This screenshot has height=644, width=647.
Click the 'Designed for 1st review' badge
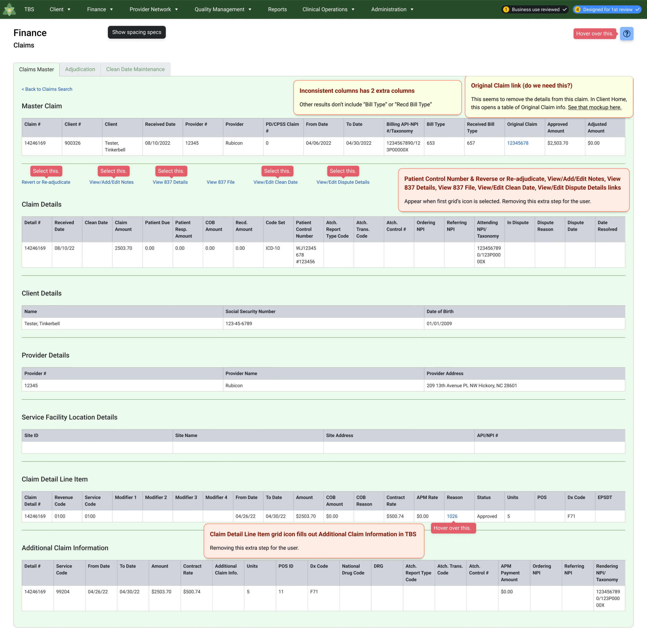pyautogui.click(x=607, y=9)
